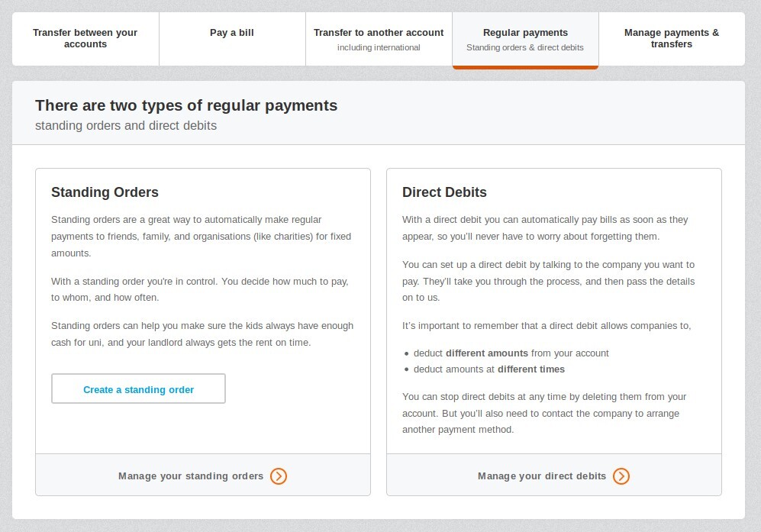Open the Manage your standing orders link

coord(191,476)
